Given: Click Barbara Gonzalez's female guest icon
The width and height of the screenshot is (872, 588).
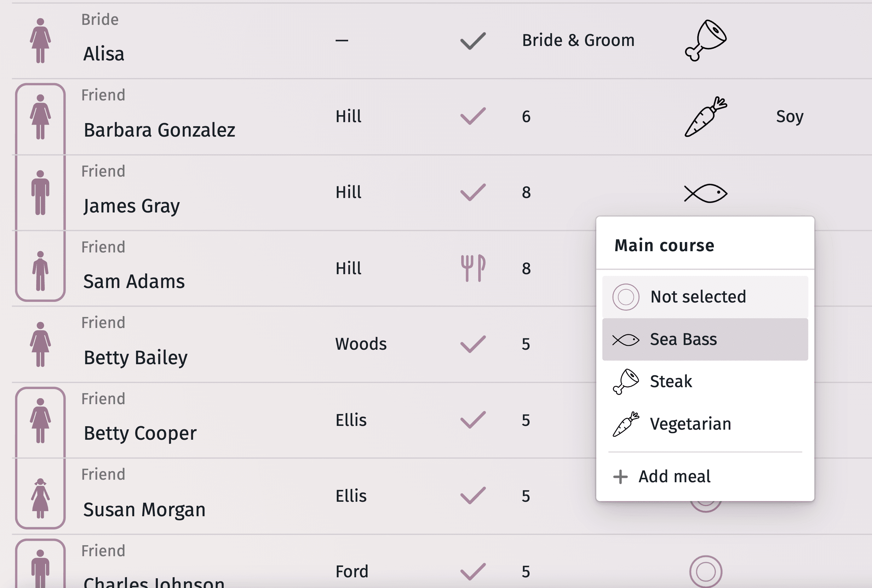Looking at the screenshot, I should (x=41, y=117).
